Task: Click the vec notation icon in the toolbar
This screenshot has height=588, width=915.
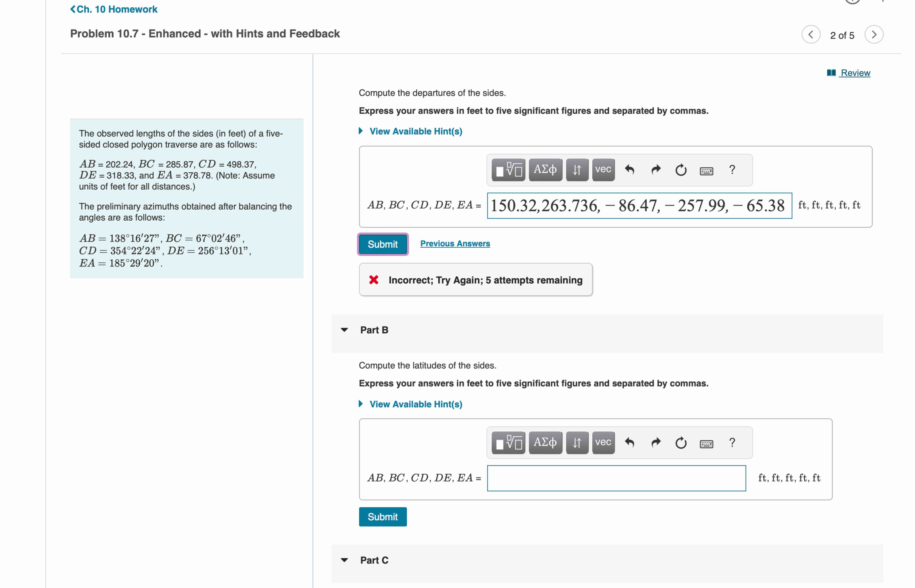Action: tap(603, 170)
